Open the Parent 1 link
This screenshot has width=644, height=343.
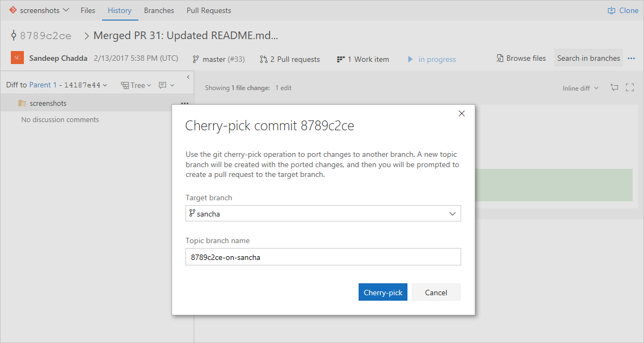tap(43, 85)
